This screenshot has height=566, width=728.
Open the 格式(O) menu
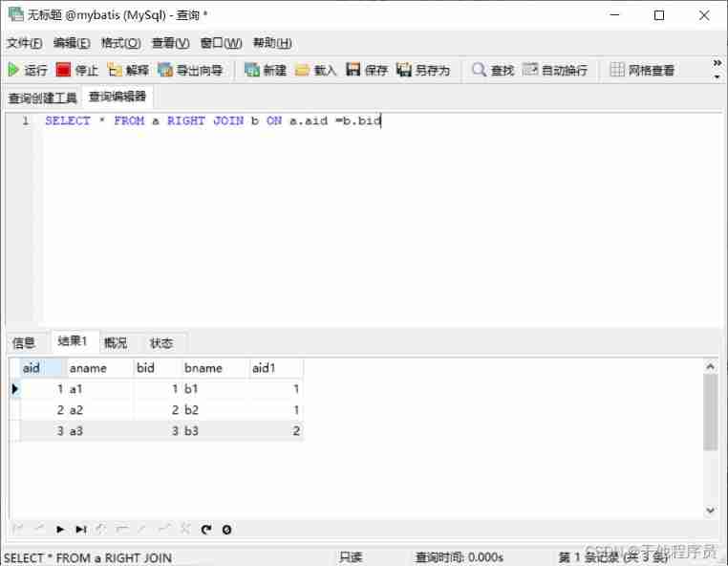coord(121,43)
